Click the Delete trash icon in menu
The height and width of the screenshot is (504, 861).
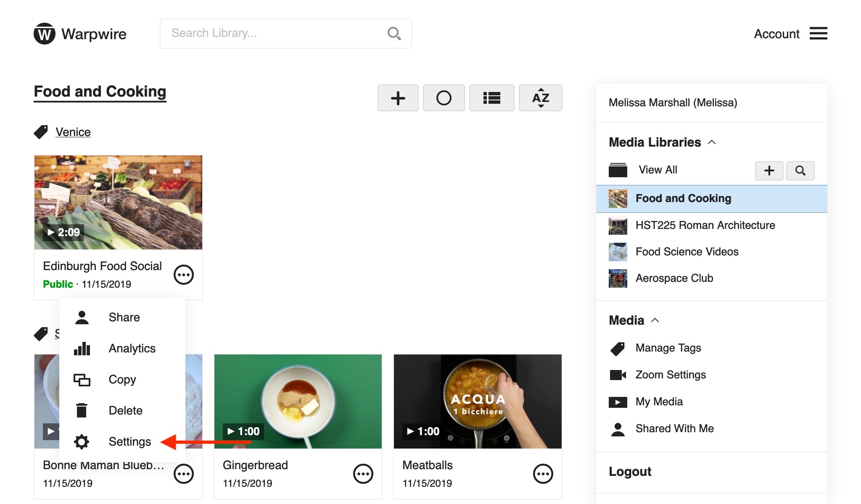(81, 410)
